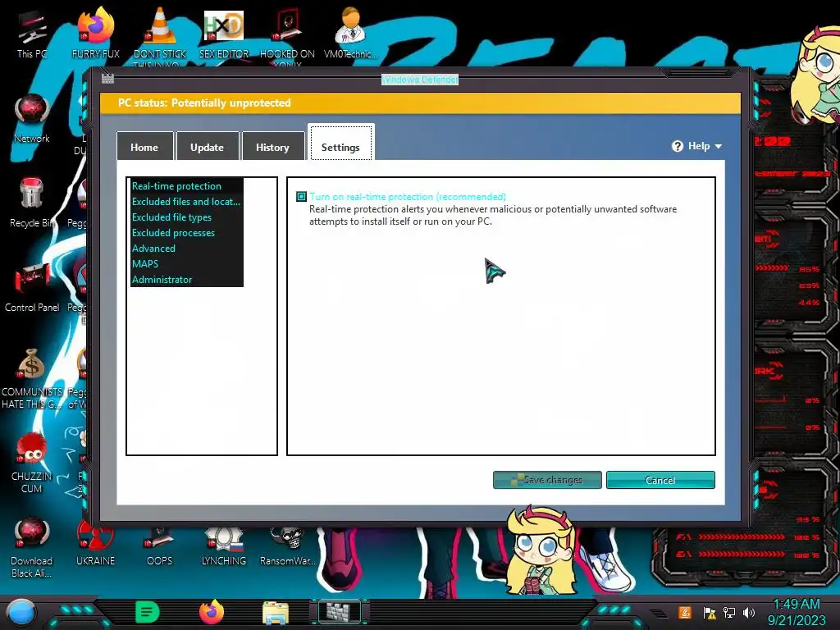Show hidden tray icons on taskbar
The image size is (840, 630).
coord(660,613)
